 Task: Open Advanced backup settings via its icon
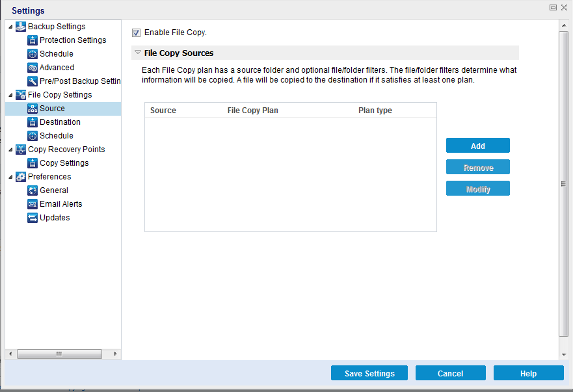(32, 67)
